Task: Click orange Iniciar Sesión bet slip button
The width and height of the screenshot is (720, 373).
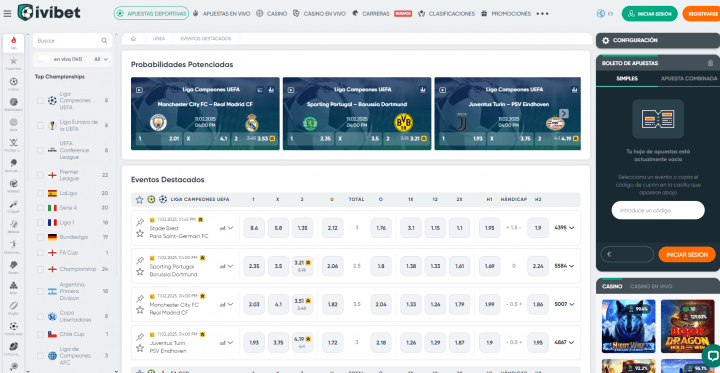Action: (x=687, y=254)
